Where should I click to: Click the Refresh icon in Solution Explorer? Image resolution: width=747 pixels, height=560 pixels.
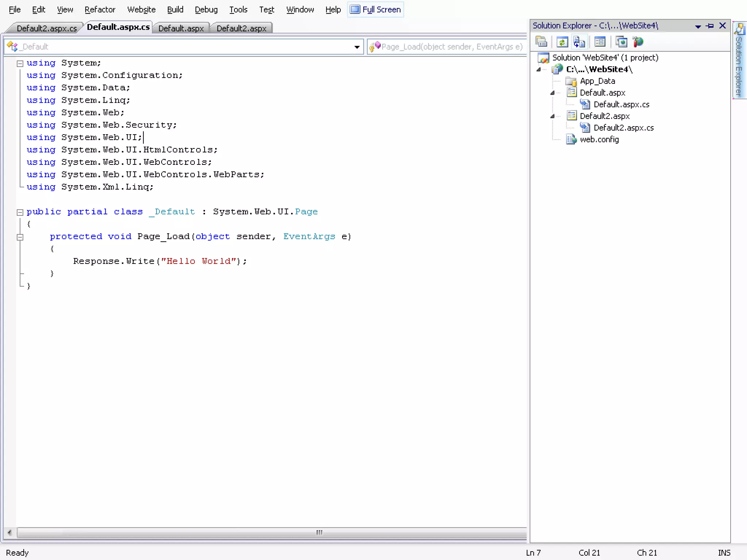click(x=562, y=42)
